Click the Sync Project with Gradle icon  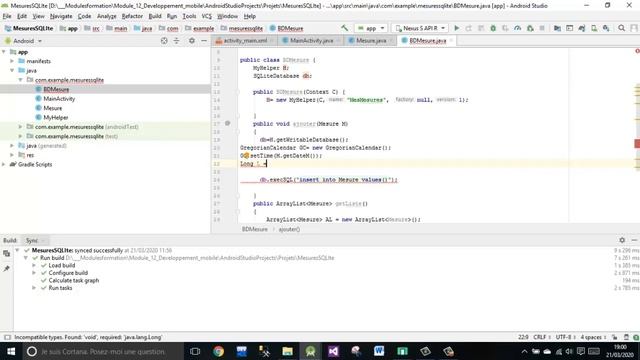[x=582, y=28]
